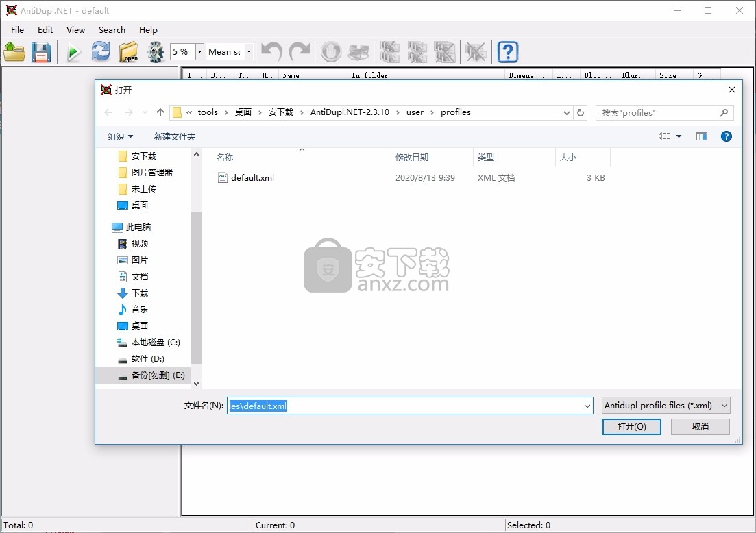Click the folder icon labeled open

coord(129,51)
